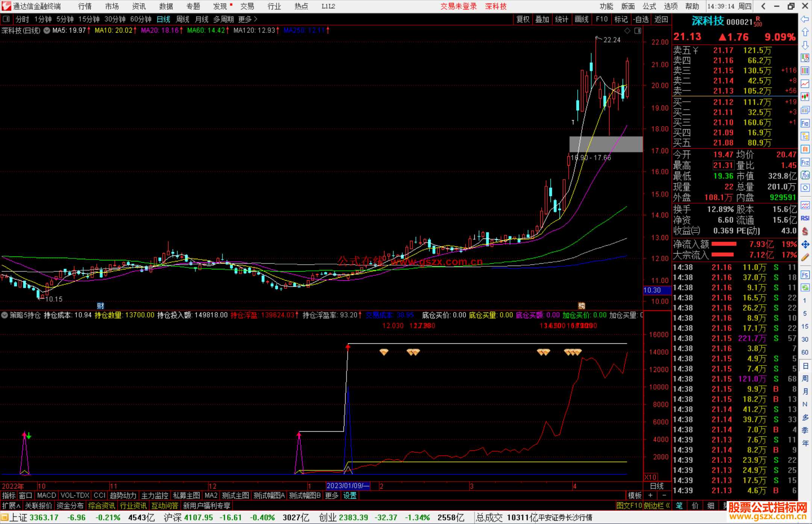Open the trend line chart sidebar icon
The height and width of the screenshot is (524, 812).
click(x=805, y=84)
